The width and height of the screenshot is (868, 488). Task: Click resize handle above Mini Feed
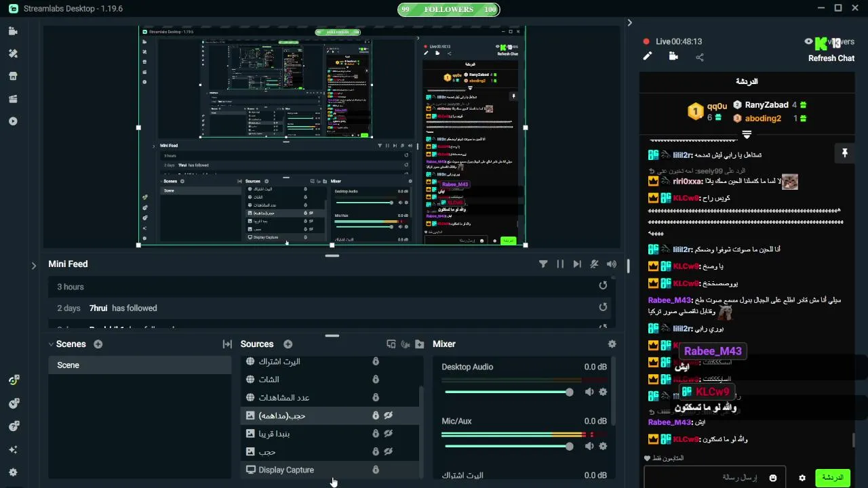pos(332,256)
